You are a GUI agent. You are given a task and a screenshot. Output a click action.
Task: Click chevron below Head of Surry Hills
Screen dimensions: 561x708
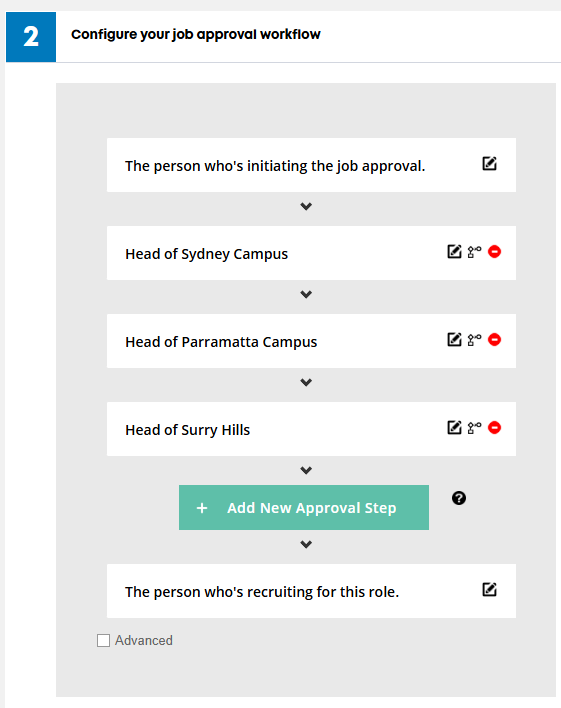(x=306, y=470)
